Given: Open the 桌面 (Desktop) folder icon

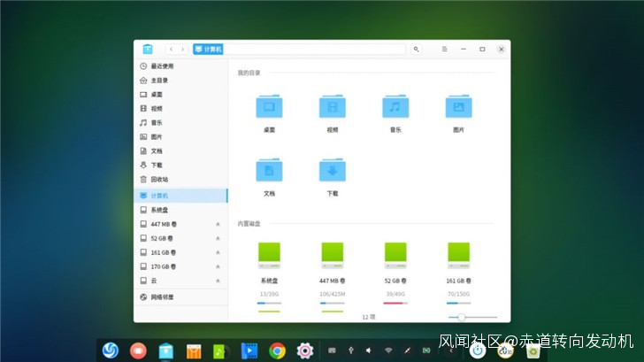Looking at the screenshot, I should coord(269,108).
